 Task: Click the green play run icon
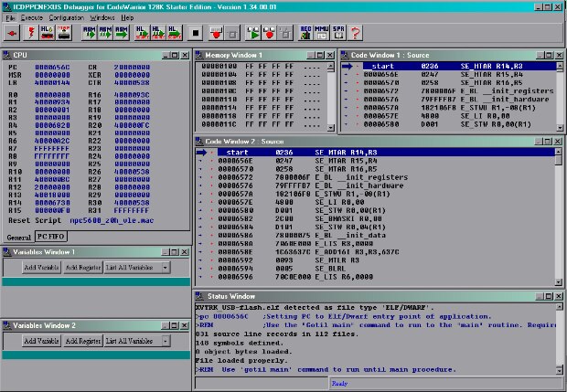pos(254,34)
